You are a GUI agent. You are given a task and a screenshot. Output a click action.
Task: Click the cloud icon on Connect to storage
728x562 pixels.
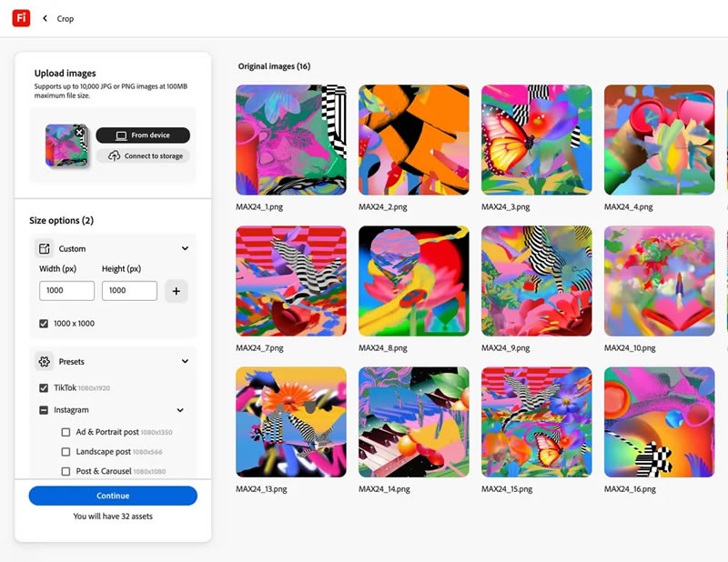(x=114, y=156)
